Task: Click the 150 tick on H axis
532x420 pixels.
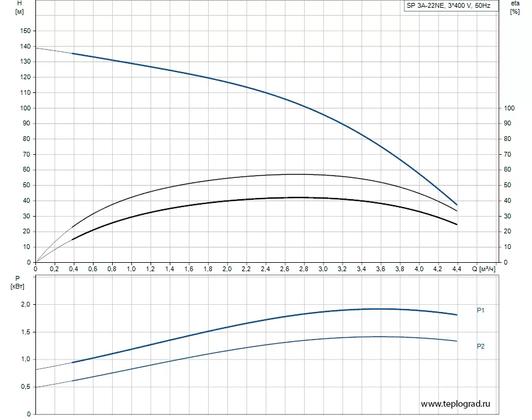Action: [x=25, y=31]
